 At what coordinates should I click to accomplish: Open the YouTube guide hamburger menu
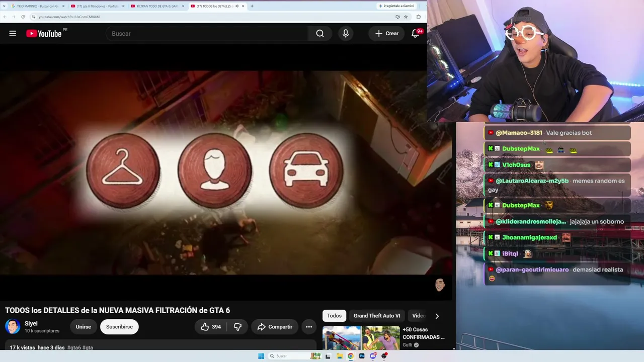click(13, 34)
